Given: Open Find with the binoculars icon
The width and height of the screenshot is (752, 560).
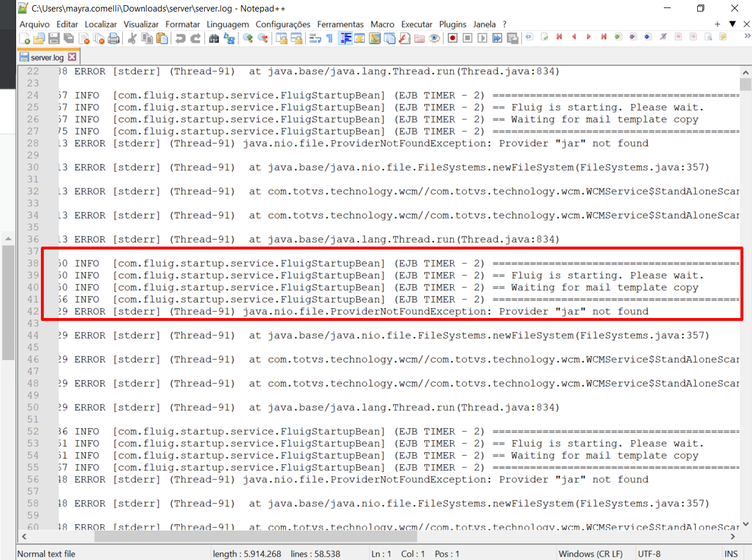Looking at the screenshot, I should (x=214, y=39).
